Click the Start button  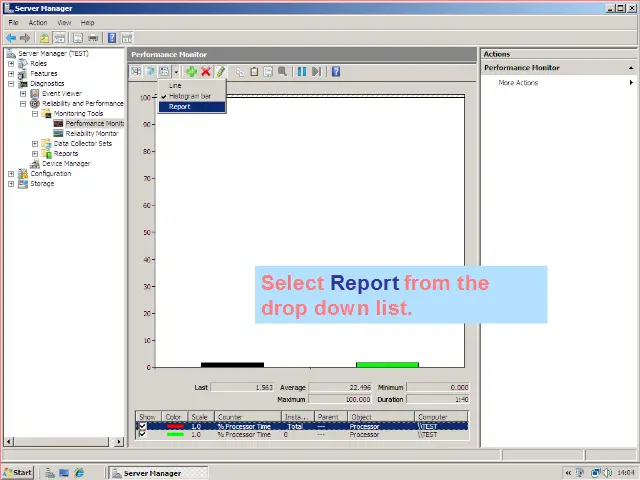click(x=18, y=473)
